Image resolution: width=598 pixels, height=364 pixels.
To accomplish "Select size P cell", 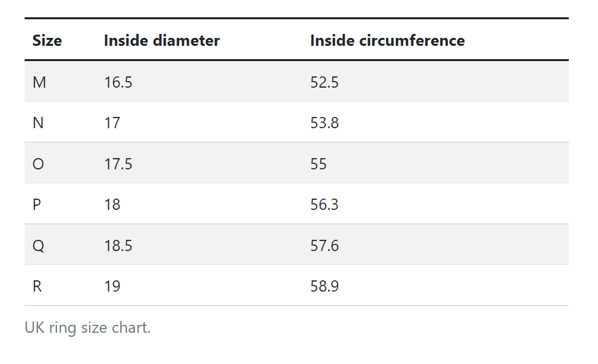I will [x=37, y=205].
